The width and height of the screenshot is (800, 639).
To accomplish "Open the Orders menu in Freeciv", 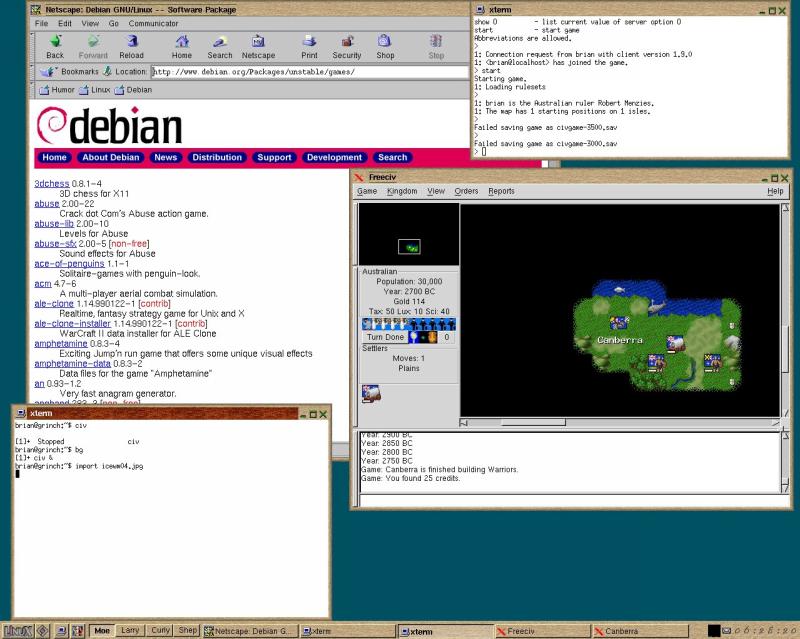I will click(x=466, y=191).
